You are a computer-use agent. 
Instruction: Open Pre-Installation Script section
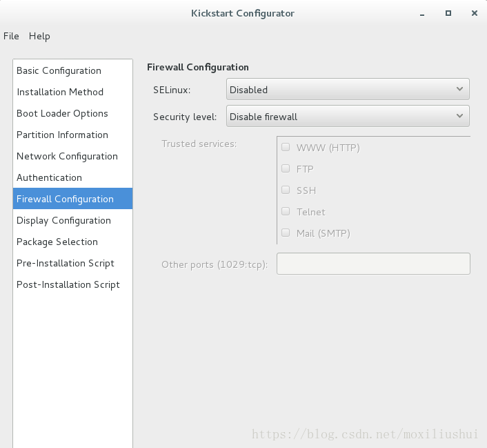pyautogui.click(x=72, y=263)
